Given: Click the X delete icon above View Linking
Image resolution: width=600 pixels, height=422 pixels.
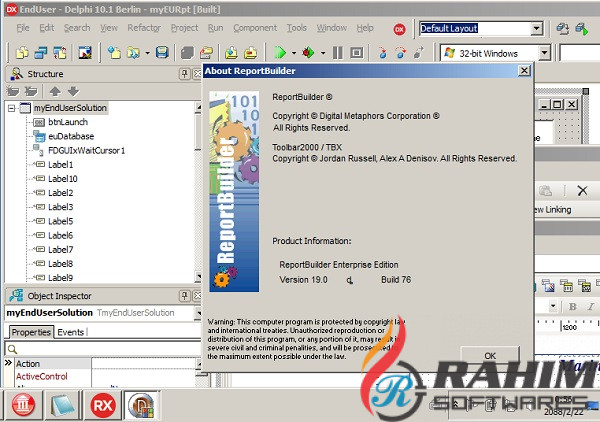Looking at the screenshot, I should (582, 191).
